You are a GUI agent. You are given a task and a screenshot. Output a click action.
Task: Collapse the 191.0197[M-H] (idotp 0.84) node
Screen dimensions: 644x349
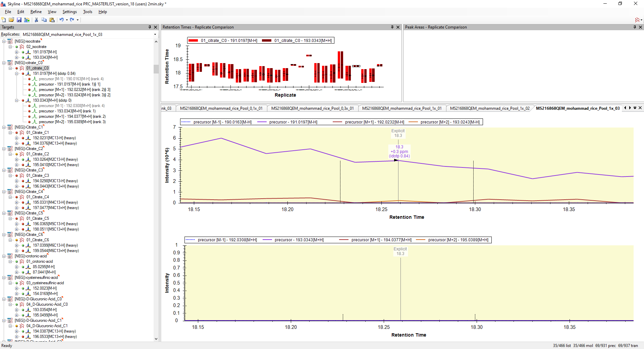(16, 73)
